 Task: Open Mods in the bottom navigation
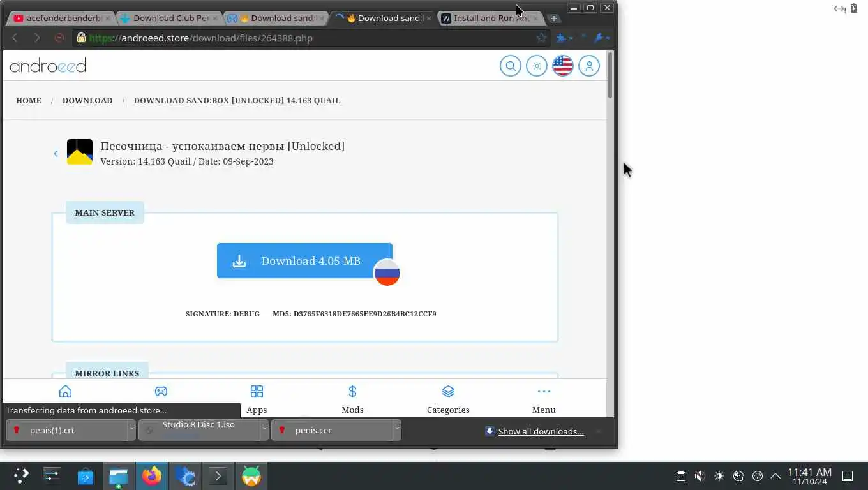pos(352,399)
